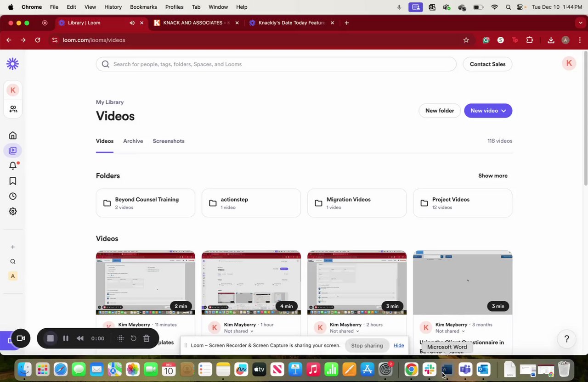Expand the New video dropdown

(503, 111)
